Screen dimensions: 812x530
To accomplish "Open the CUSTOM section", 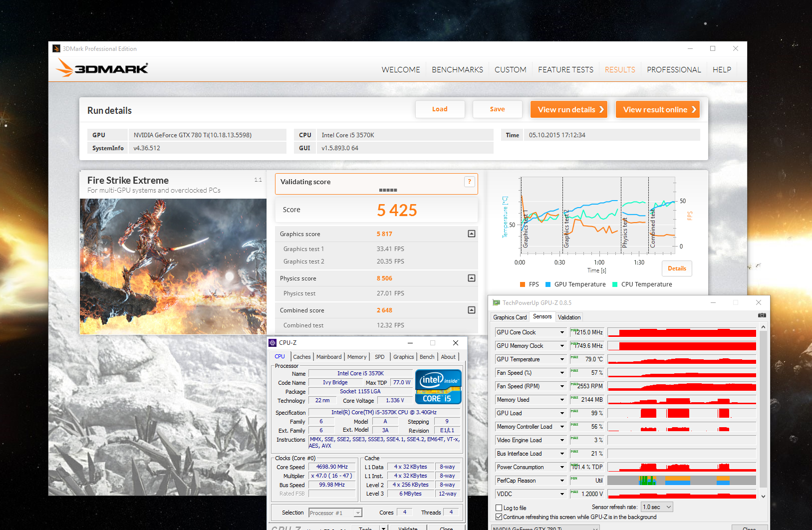I will [x=511, y=70].
